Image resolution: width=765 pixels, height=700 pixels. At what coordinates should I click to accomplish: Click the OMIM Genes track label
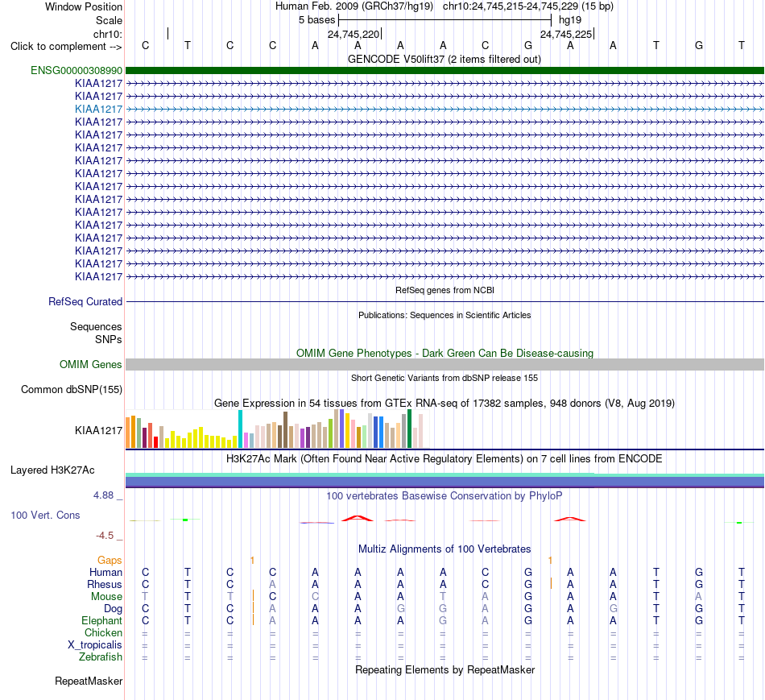coord(91,365)
